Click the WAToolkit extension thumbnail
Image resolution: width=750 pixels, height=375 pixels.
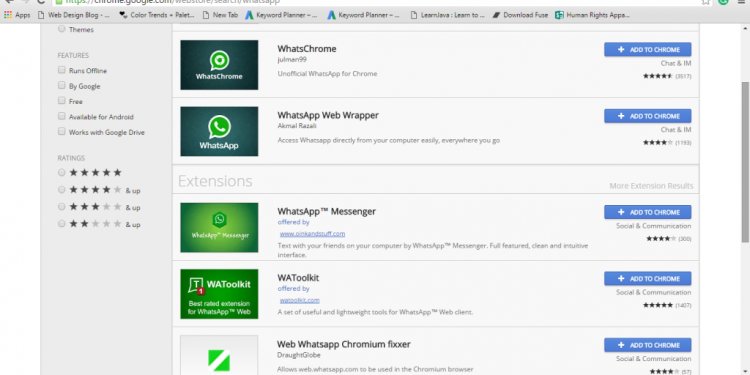pyautogui.click(x=219, y=294)
